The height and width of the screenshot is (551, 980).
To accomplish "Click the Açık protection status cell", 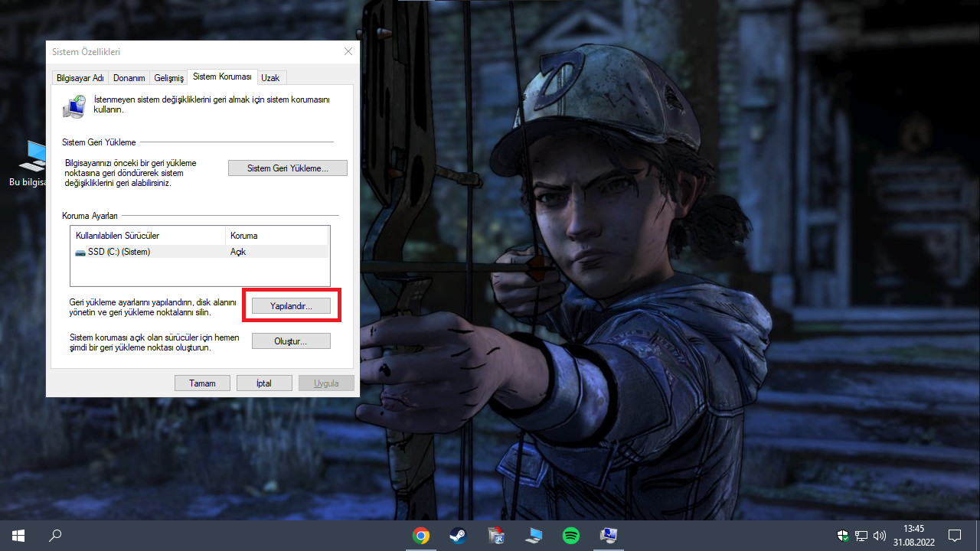I will point(238,252).
